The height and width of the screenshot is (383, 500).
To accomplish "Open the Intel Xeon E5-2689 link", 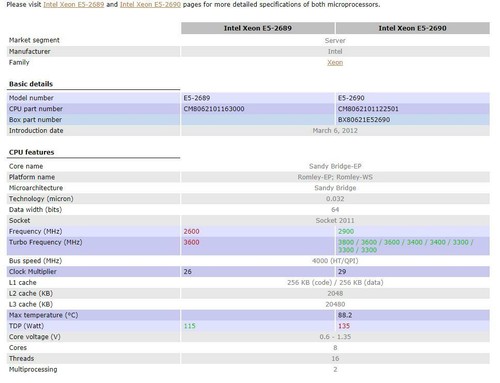I will [74, 5].
